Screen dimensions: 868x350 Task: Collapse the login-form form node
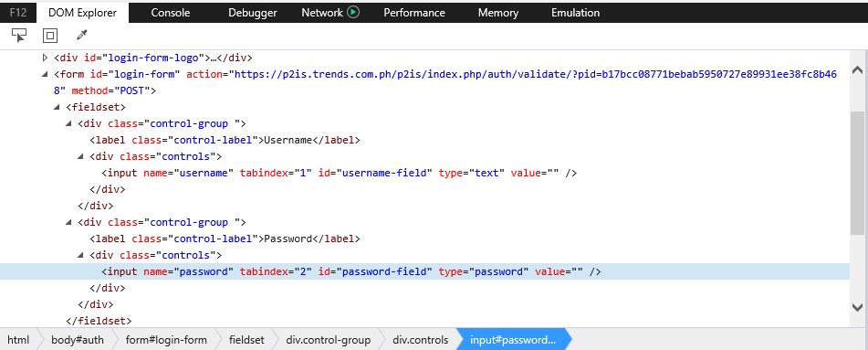pos(46,74)
